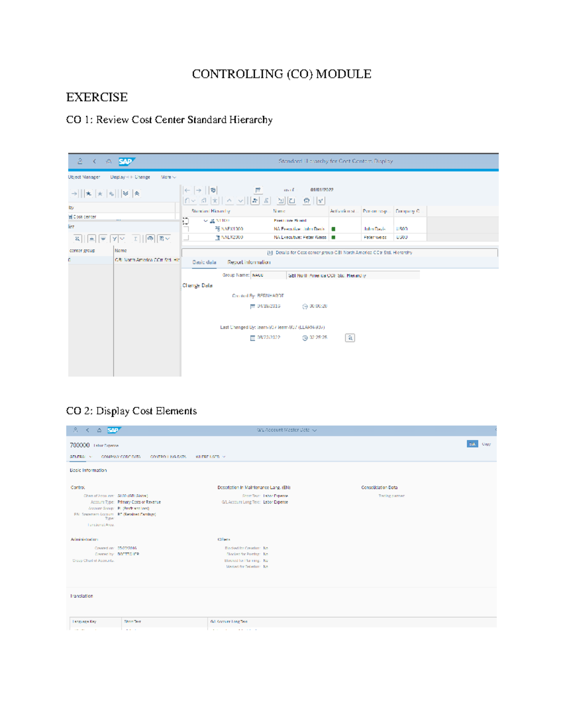Open the calendar icon next to the creation date

pos(252,305)
